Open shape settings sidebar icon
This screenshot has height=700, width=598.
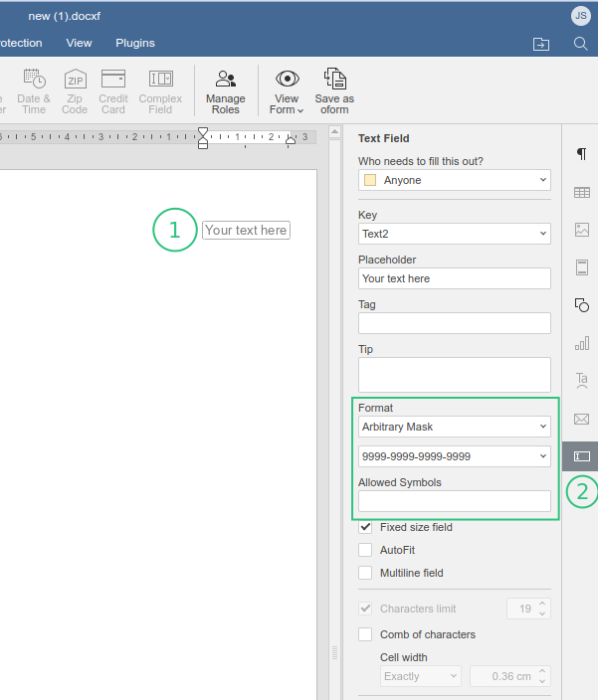pyautogui.click(x=581, y=305)
